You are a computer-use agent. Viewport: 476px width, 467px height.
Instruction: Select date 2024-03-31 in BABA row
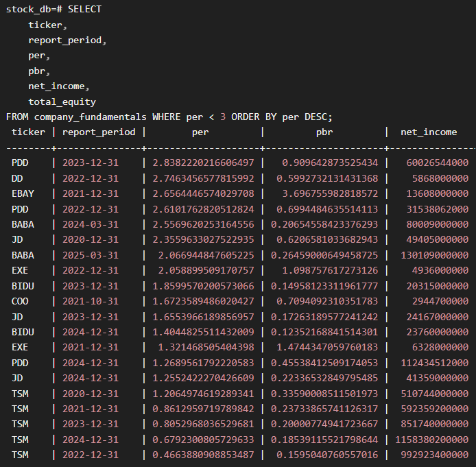(x=91, y=224)
